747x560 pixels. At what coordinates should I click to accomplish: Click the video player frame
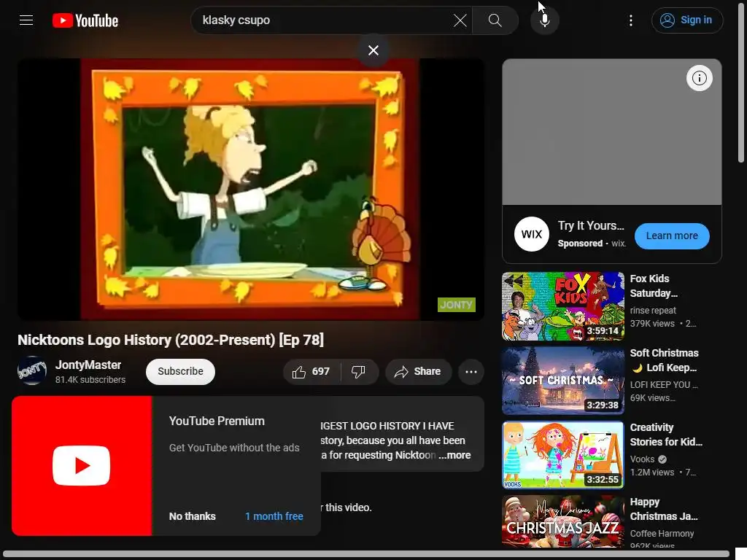[251, 189]
